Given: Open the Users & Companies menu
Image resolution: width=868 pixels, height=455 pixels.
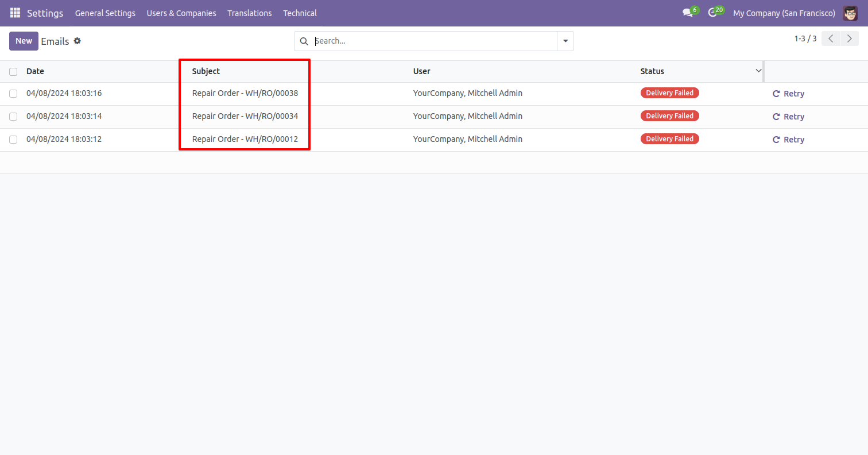Looking at the screenshot, I should [181, 13].
